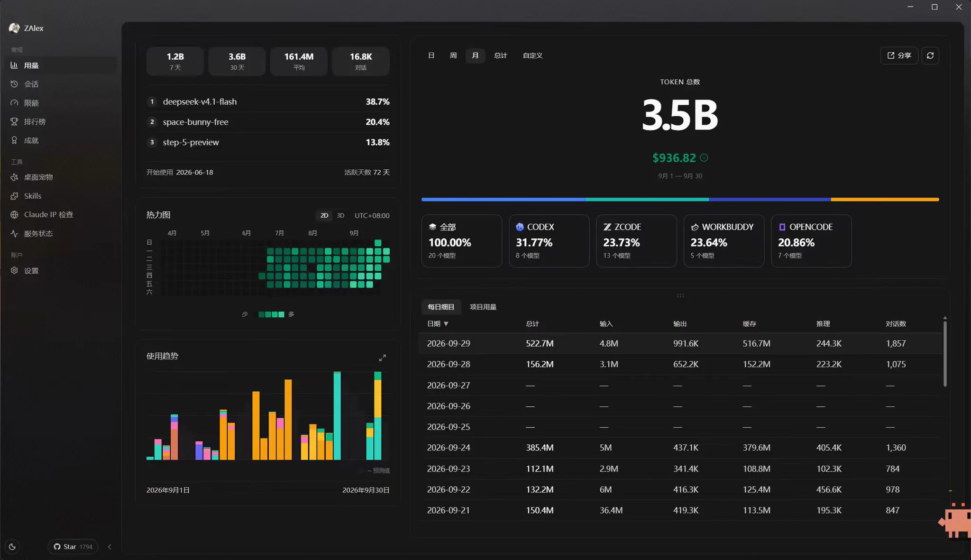Select the 2026-09-28 table row
This screenshot has height=560, width=971.
coord(680,364)
